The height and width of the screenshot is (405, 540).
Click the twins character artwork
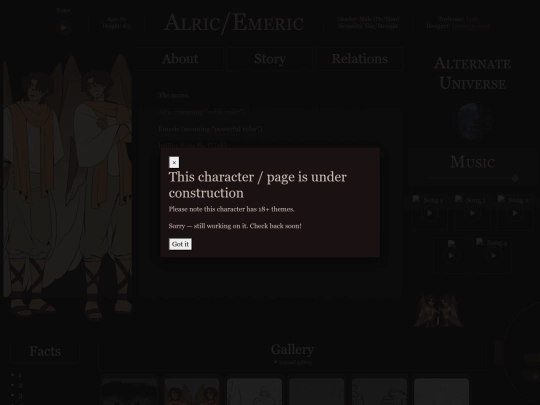tap(68, 188)
